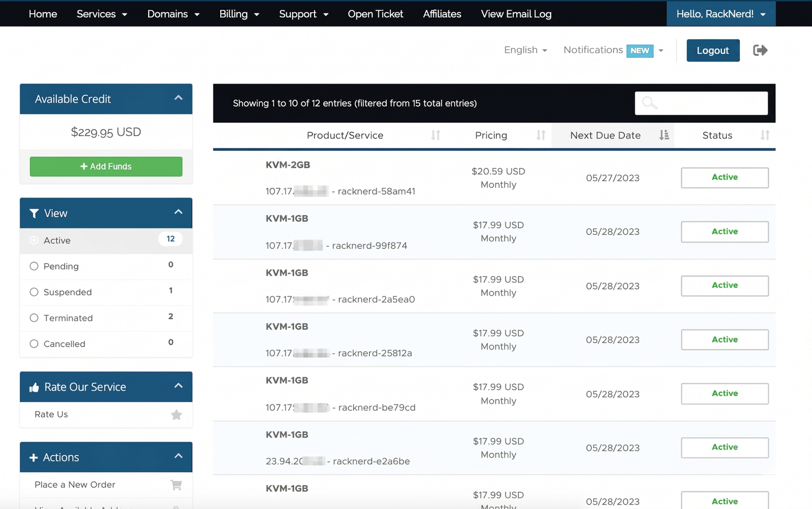Screen dimensions: 812x509
Task: Click the Logout button
Action: 713,50
